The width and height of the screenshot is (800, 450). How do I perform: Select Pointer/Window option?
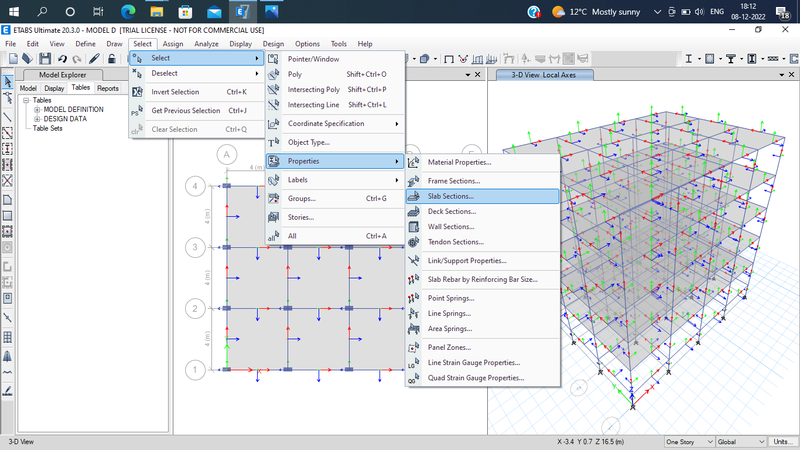coord(335,59)
